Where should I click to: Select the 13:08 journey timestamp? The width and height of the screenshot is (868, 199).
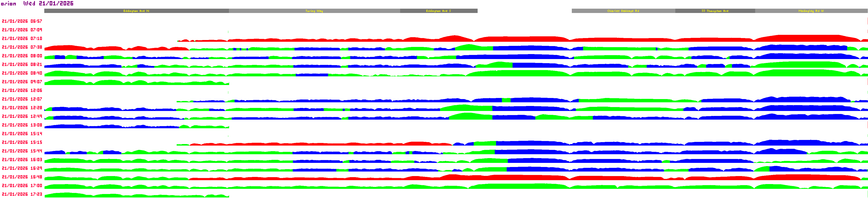tap(22, 125)
